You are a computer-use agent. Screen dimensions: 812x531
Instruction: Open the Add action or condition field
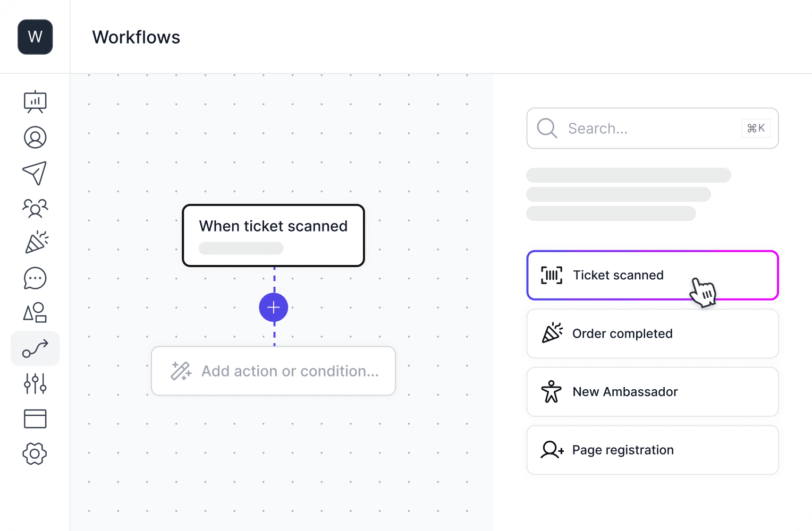click(x=273, y=371)
